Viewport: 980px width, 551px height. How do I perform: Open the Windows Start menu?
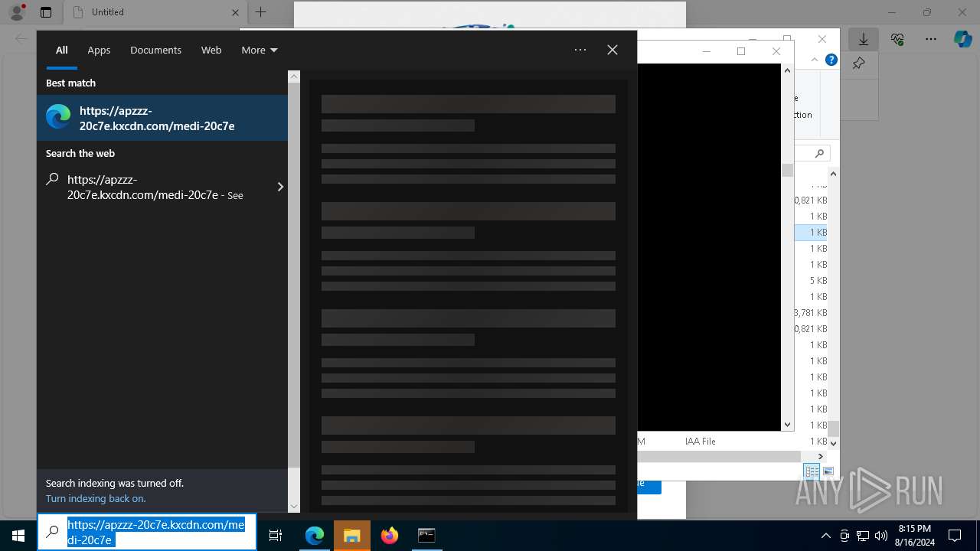(18, 536)
